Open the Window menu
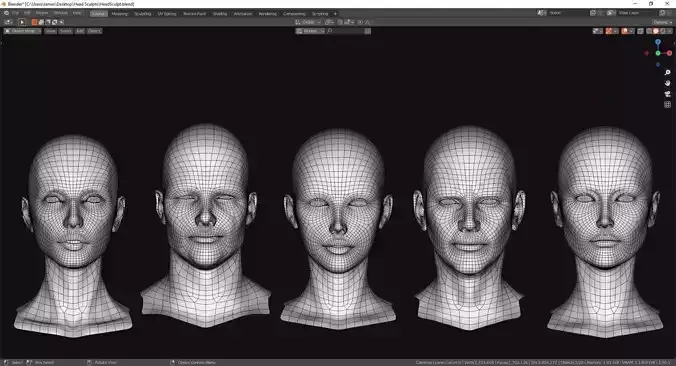 (61, 13)
